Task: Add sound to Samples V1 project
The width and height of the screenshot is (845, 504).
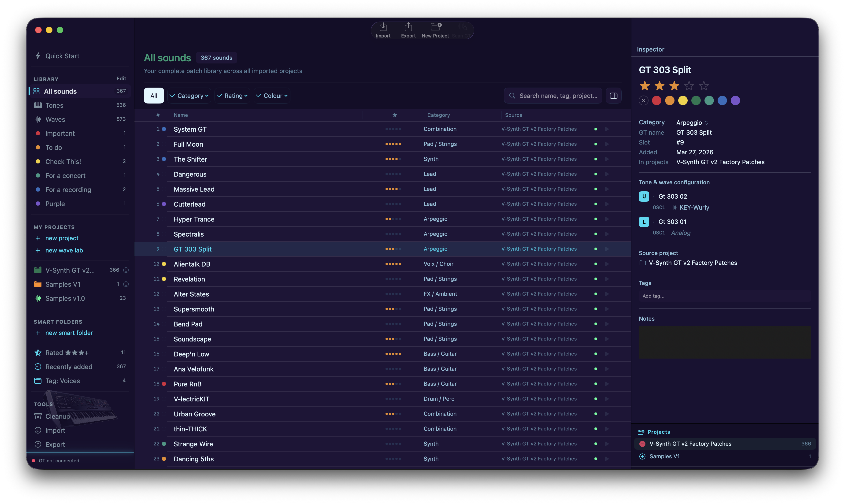Action: point(642,456)
